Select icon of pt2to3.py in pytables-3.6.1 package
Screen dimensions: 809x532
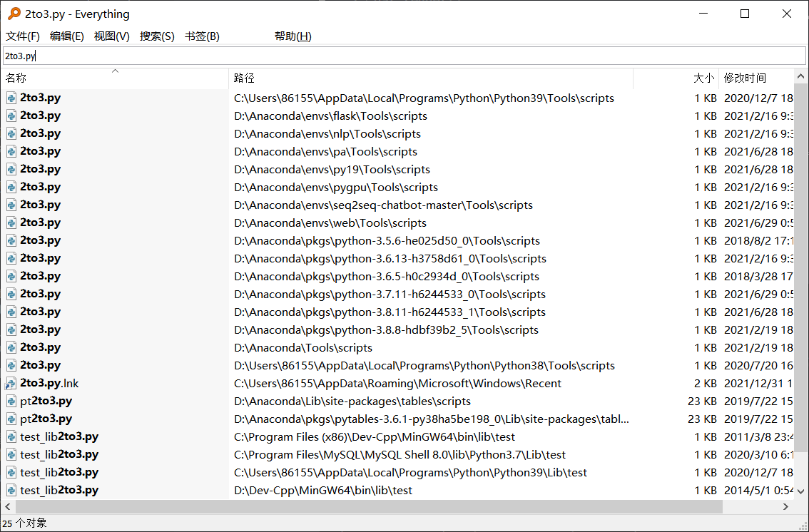11,419
